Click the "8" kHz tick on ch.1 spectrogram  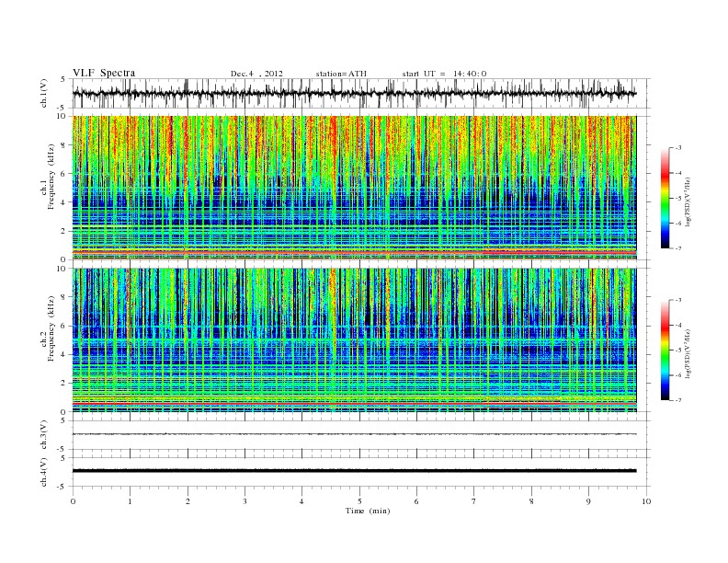click(x=63, y=145)
